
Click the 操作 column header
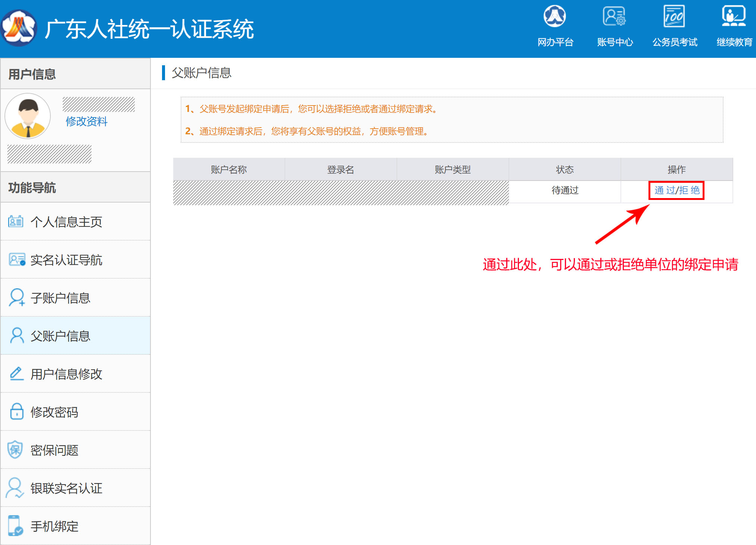pos(676,170)
